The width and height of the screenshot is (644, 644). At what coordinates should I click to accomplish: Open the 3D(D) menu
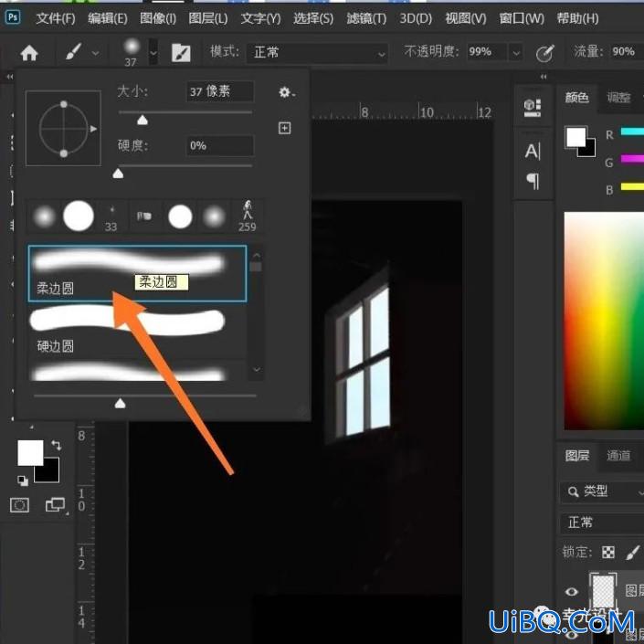pos(416,18)
